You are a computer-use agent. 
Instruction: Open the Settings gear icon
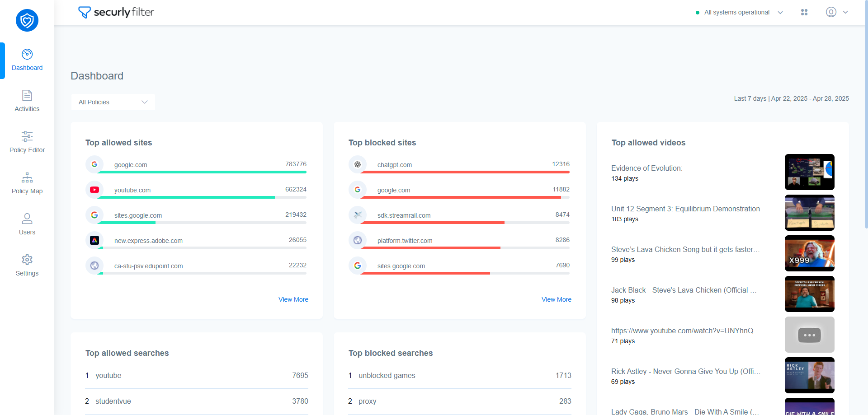(27, 260)
